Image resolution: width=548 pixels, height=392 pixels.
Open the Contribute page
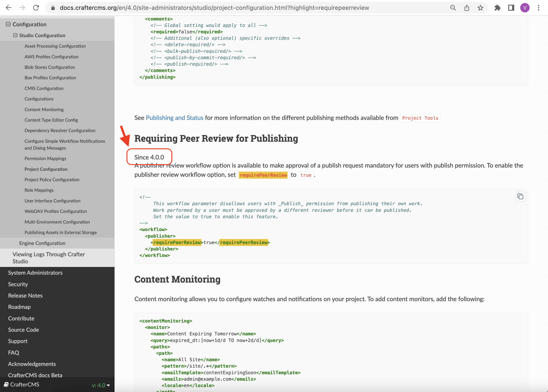pyautogui.click(x=21, y=318)
